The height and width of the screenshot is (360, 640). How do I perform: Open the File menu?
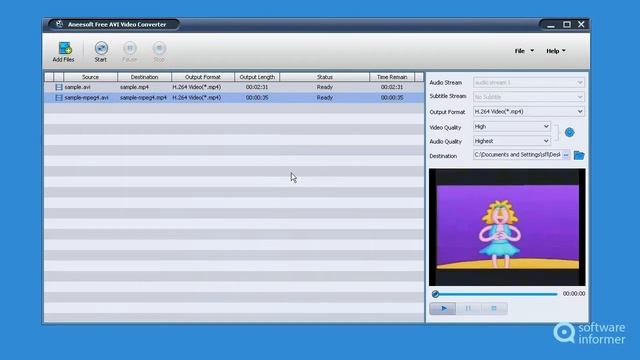tap(524, 51)
